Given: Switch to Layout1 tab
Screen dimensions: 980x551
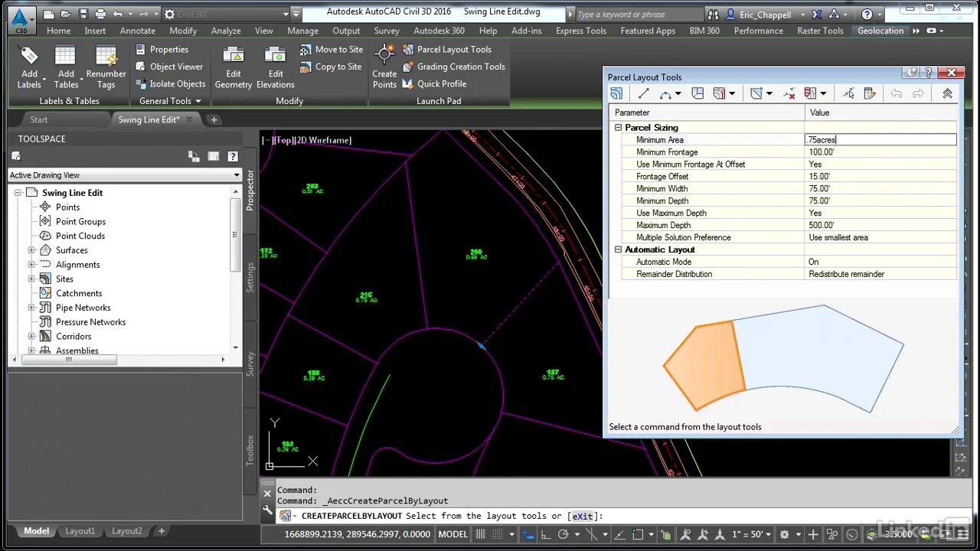Looking at the screenshot, I should click(x=80, y=531).
